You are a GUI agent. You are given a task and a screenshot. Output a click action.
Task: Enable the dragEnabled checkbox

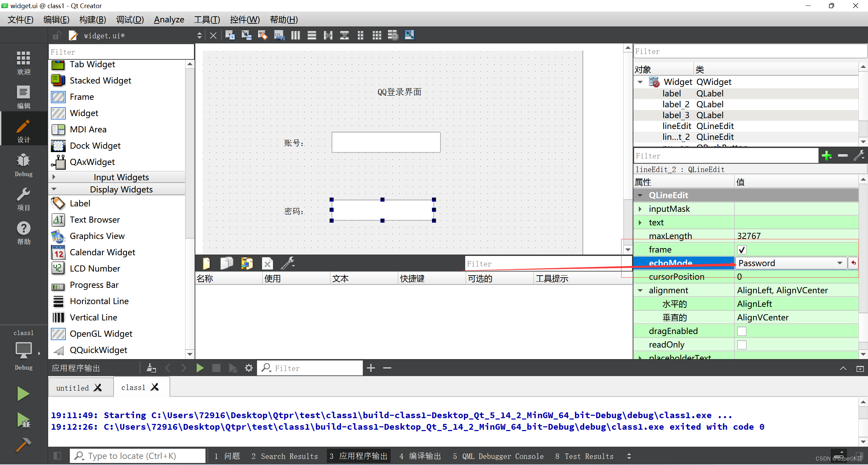coord(742,331)
